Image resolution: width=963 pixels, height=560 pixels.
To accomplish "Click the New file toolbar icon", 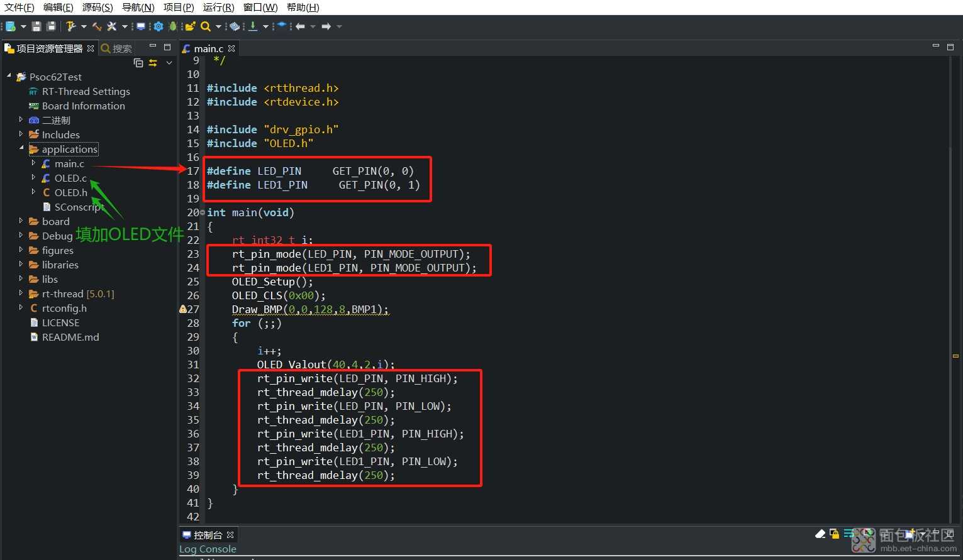I will 11,26.
